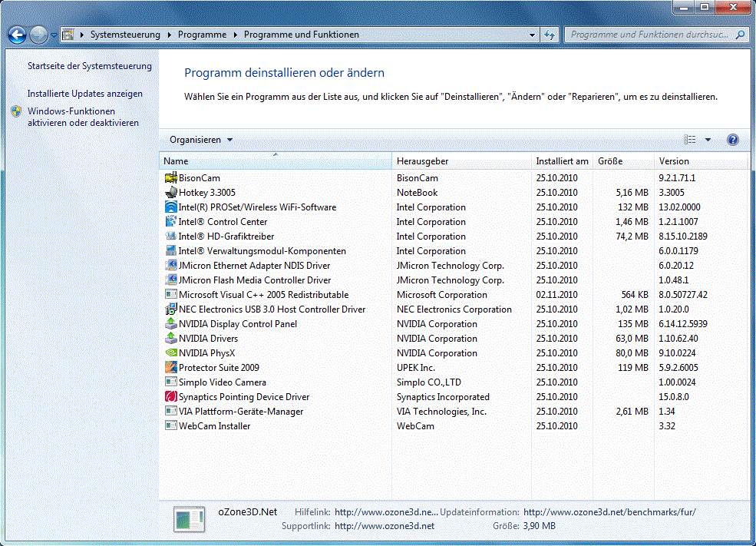Click the view mode (Ansicht) icon

[689, 140]
